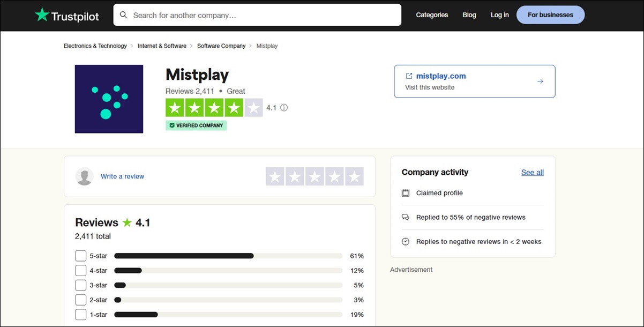The height and width of the screenshot is (327, 644).
Task: Check the 3-star filter box
Action: click(81, 285)
